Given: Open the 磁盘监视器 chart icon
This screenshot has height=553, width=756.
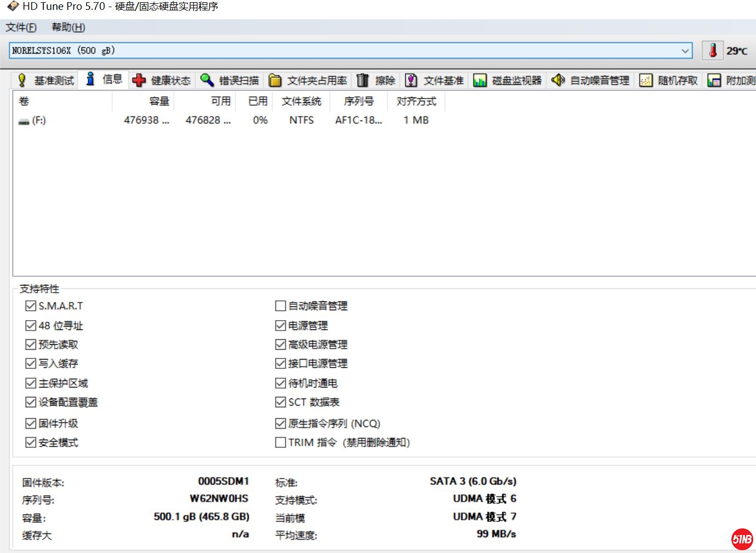Looking at the screenshot, I should point(480,81).
